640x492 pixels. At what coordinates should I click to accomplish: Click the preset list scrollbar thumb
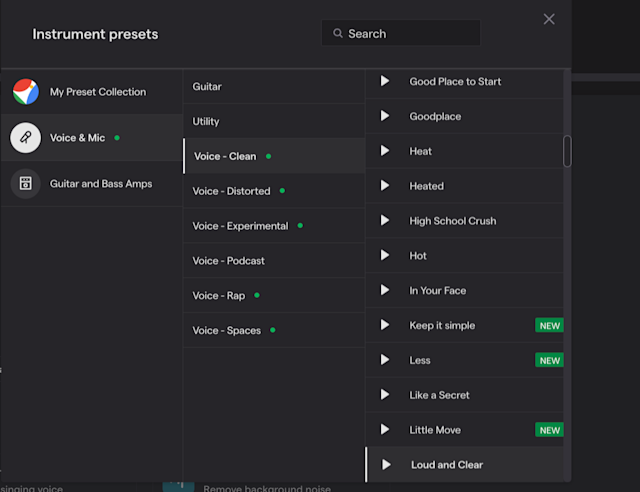pos(567,151)
